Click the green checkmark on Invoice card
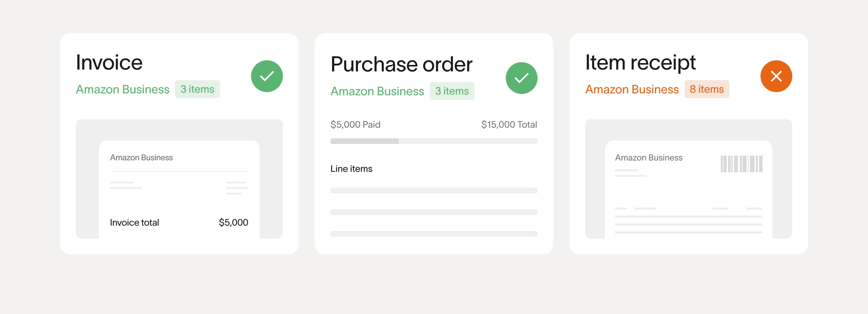The height and width of the screenshot is (314, 868). (267, 76)
